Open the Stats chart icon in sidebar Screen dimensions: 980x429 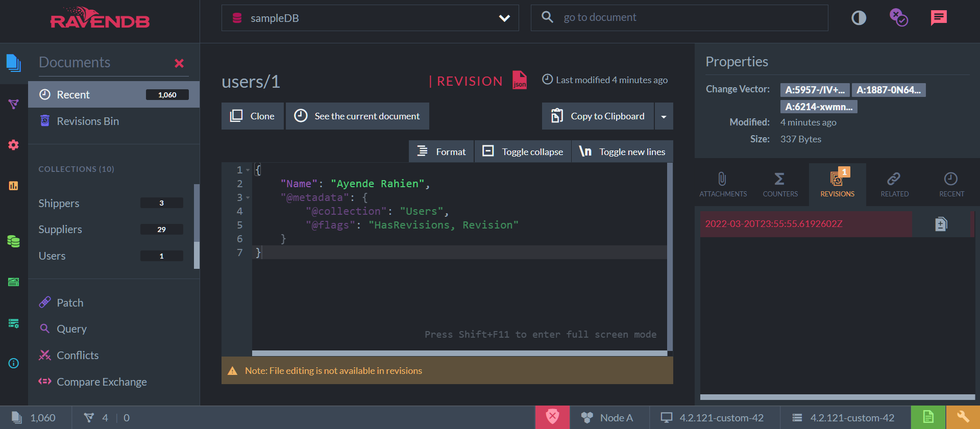(14, 186)
